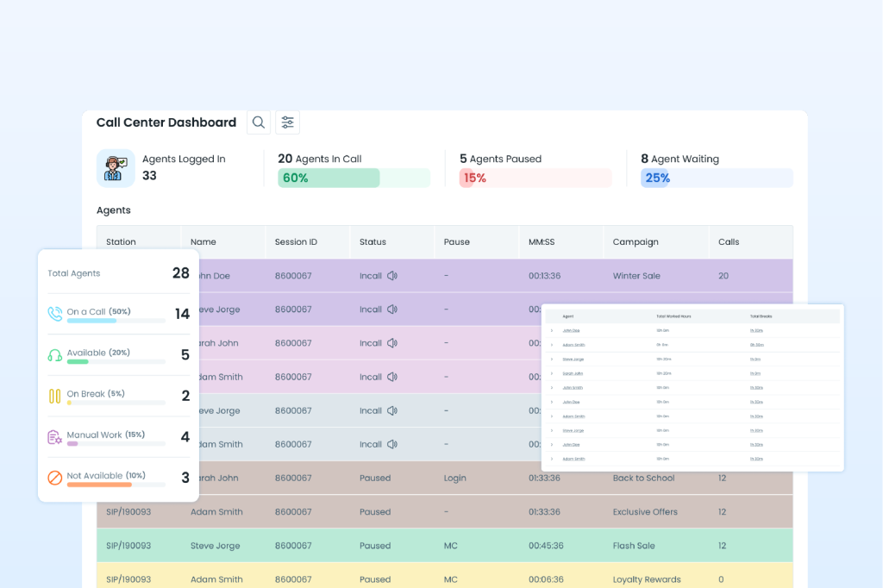
Task: Open Sarah John link in worked hours table
Action: coord(572,373)
